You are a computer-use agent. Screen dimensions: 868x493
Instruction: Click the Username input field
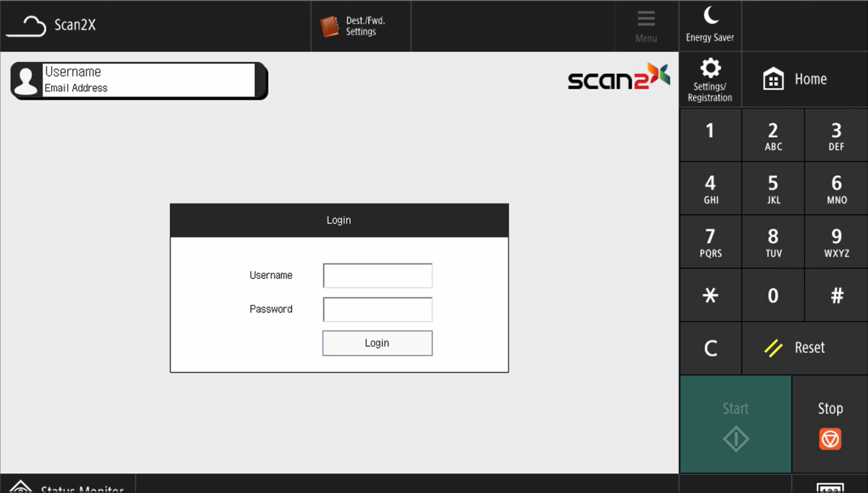[377, 276]
